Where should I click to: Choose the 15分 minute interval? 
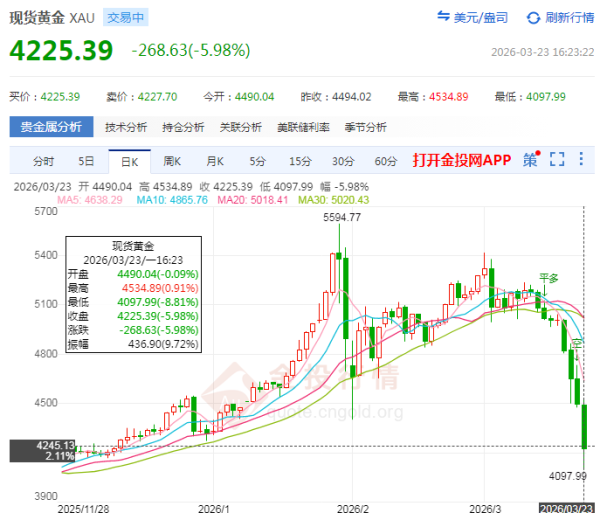pyautogui.click(x=300, y=161)
